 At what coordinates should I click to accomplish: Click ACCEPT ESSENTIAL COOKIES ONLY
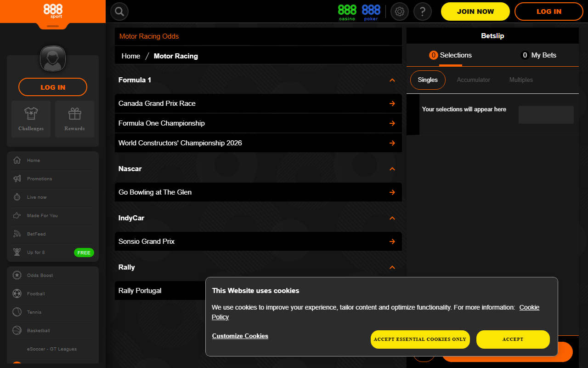point(420,339)
